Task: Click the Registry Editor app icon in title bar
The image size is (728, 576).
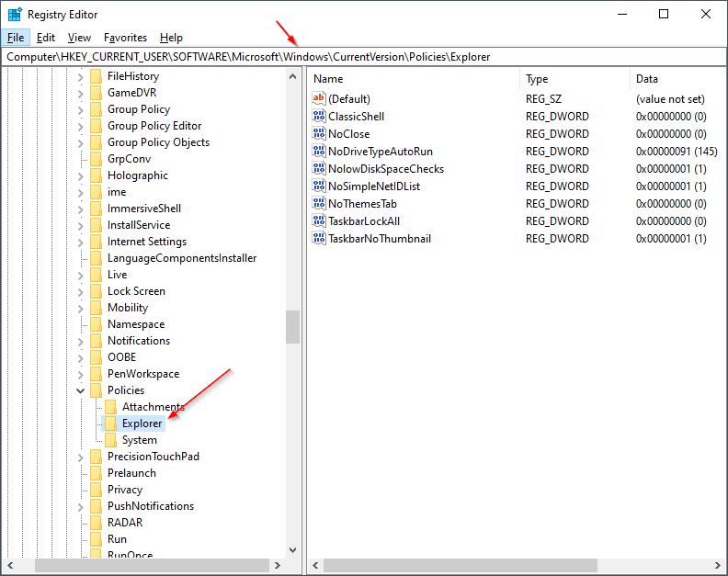Action: point(15,15)
